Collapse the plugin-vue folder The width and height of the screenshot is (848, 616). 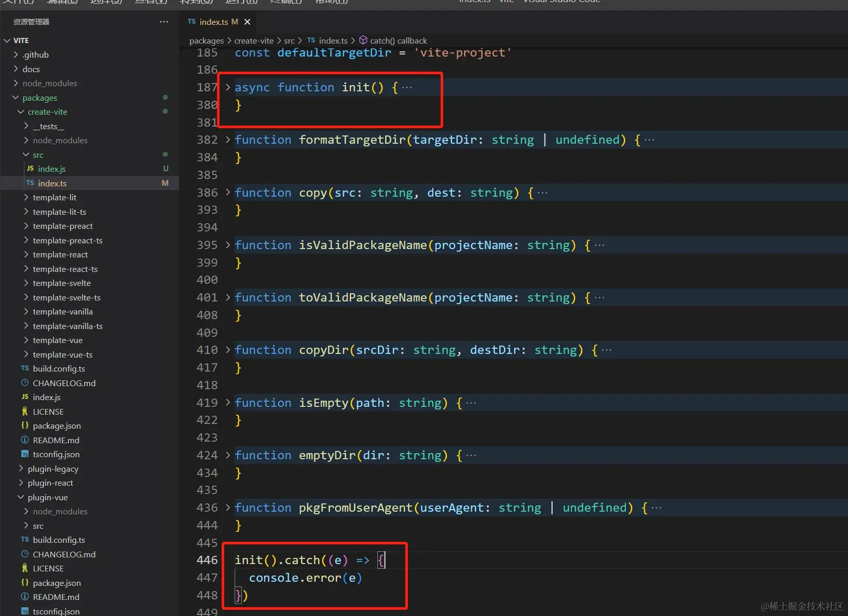(21, 497)
